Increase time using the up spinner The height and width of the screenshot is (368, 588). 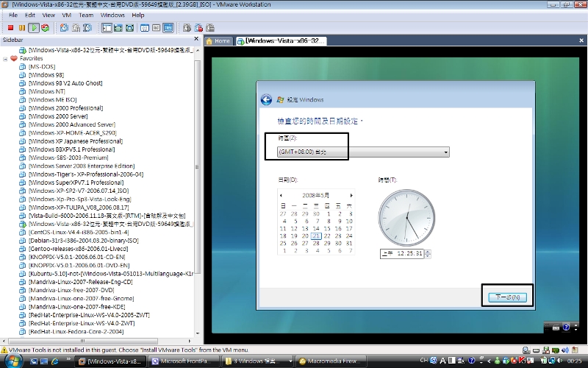pos(428,252)
